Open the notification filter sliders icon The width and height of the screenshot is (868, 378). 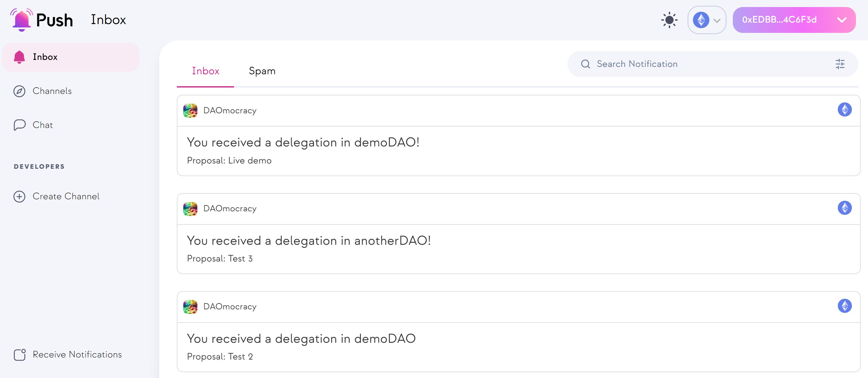click(x=840, y=64)
